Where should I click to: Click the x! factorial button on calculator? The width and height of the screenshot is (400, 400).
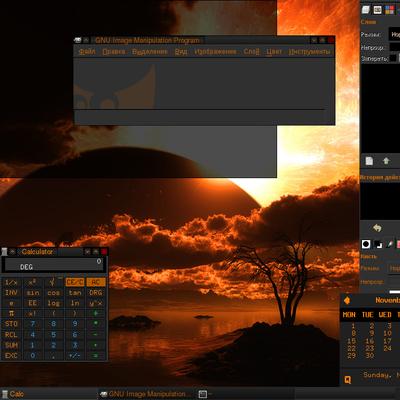tap(32, 313)
